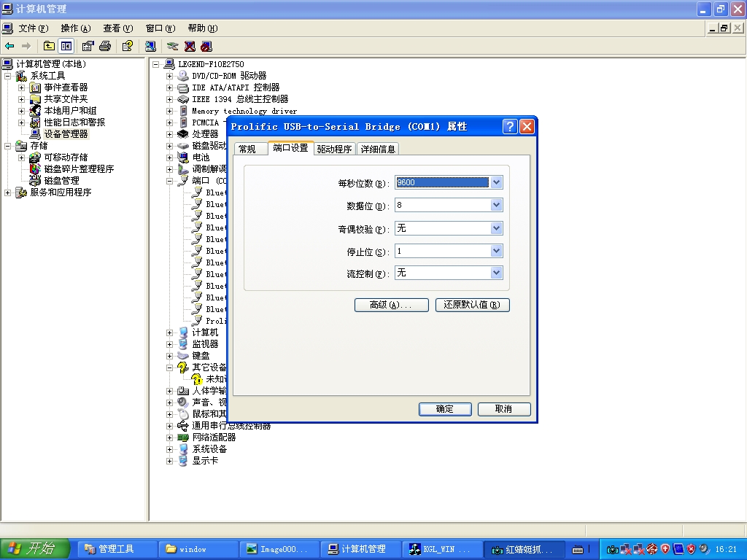Click the 确定 button

(x=445, y=409)
